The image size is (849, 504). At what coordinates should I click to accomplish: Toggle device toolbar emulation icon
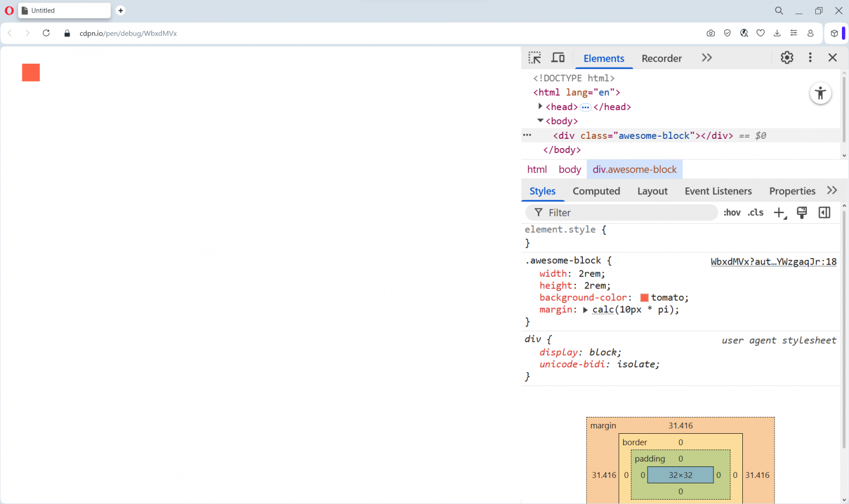[x=558, y=58]
